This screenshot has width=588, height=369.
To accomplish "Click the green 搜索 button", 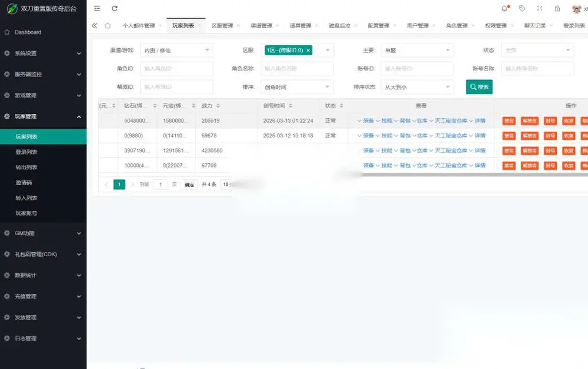I will pyautogui.click(x=479, y=87).
